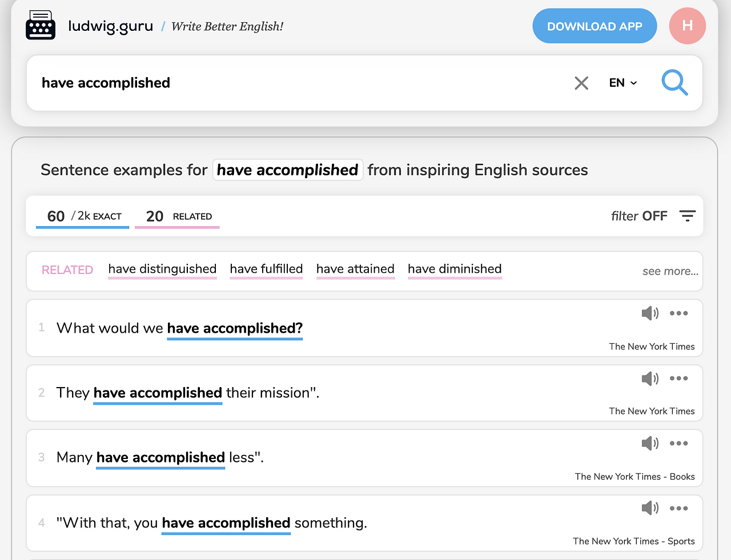Viewport: 731px width, 560px height.
Task: Play audio for the sports example sentence
Action: [x=649, y=507]
